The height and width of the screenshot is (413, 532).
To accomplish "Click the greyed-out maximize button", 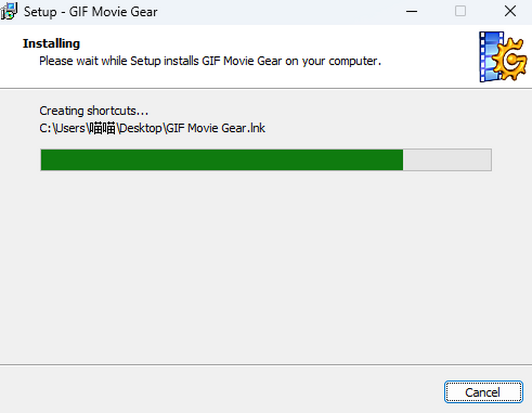I will (461, 12).
